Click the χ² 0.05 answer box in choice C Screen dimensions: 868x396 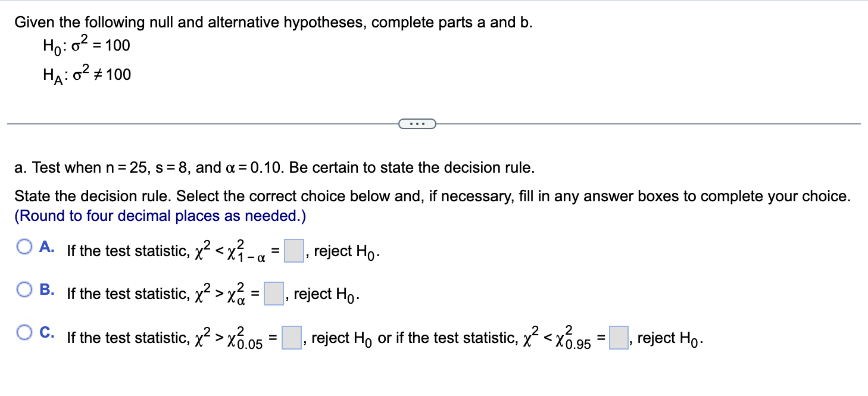click(291, 338)
